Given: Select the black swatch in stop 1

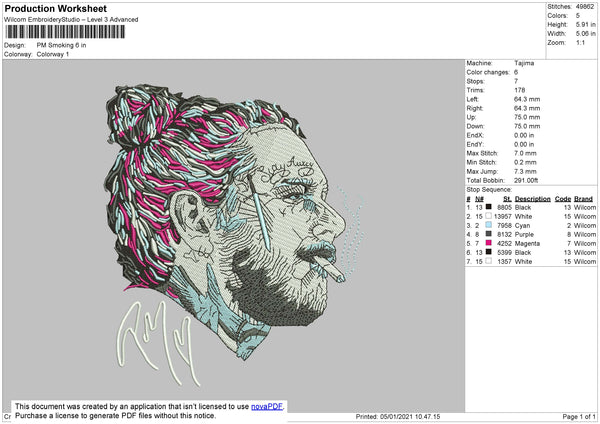Looking at the screenshot, I should click(488, 207).
